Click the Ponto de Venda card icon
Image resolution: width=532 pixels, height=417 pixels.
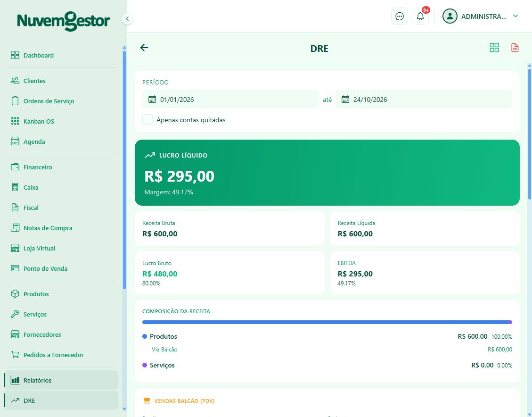[x=15, y=268]
